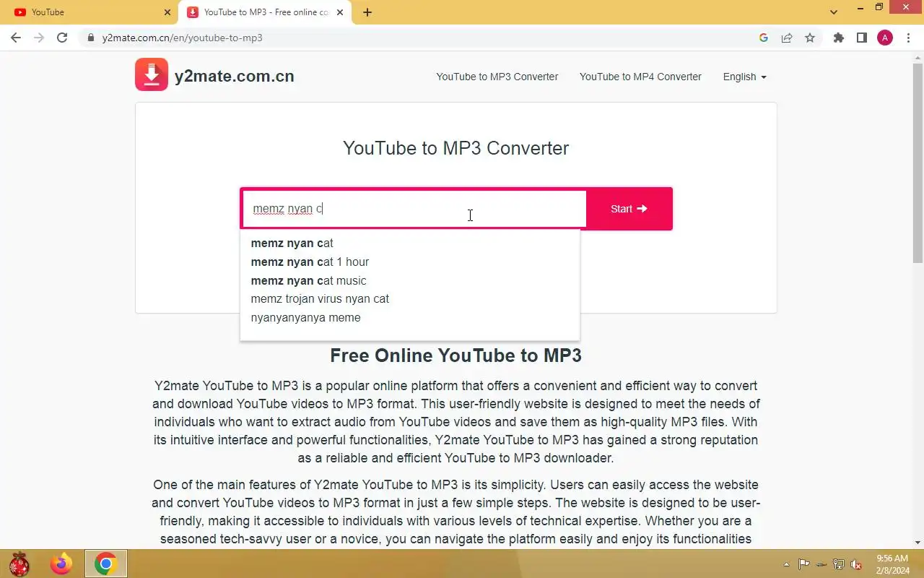Open the Start menu orb on the taskbar
This screenshot has width=924, height=578.
coord(19,564)
